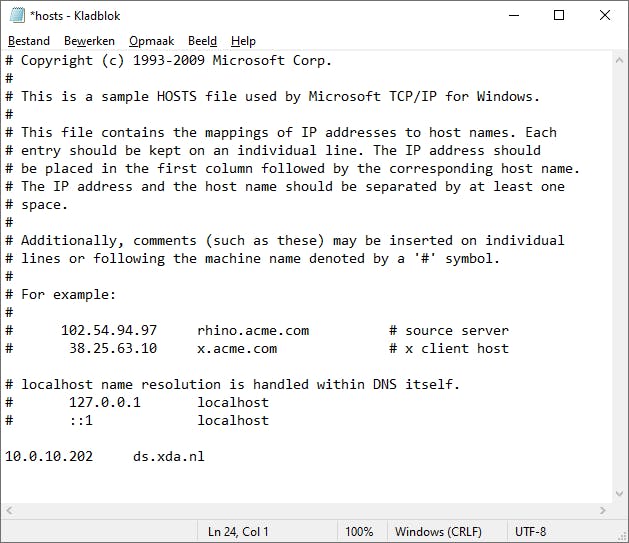Minimize the Kladblok window
The width and height of the screenshot is (629, 543).
(514, 15)
